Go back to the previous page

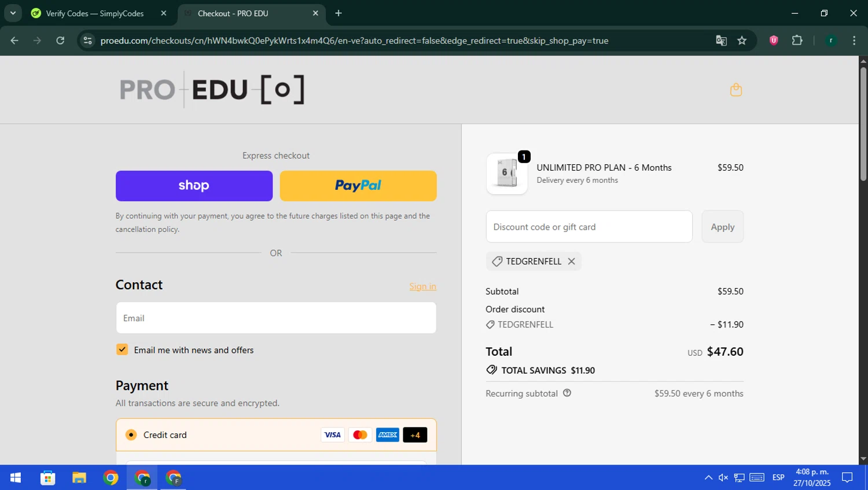coord(14,40)
